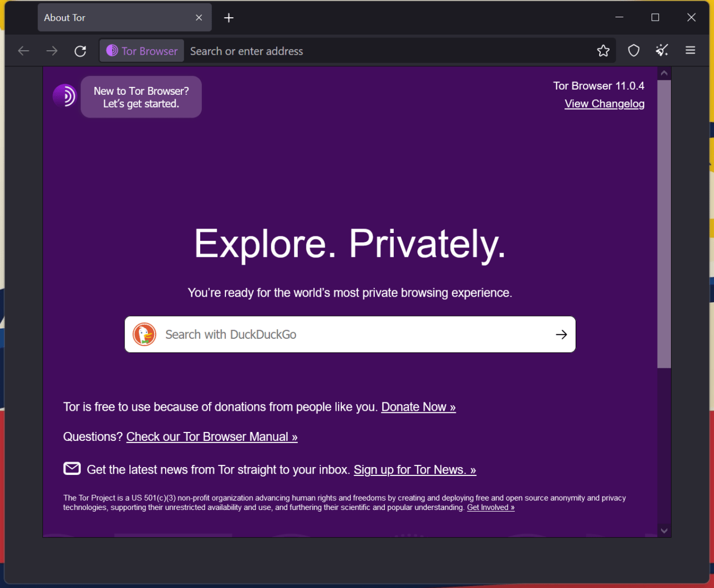This screenshot has height=588, width=714.
Task: Open the security level shield icon
Action: click(x=634, y=51)
